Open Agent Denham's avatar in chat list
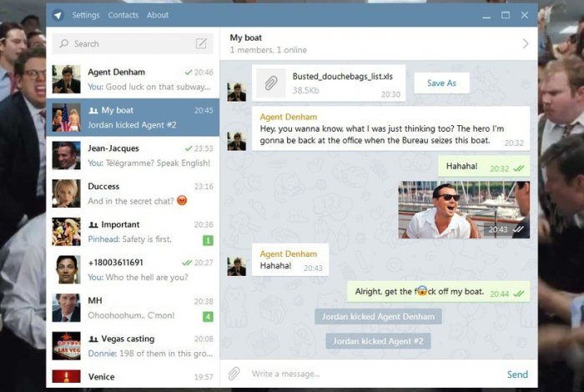The width and height of the screenshot is (584, 392). pyautogui.click(x=66, y=79)
